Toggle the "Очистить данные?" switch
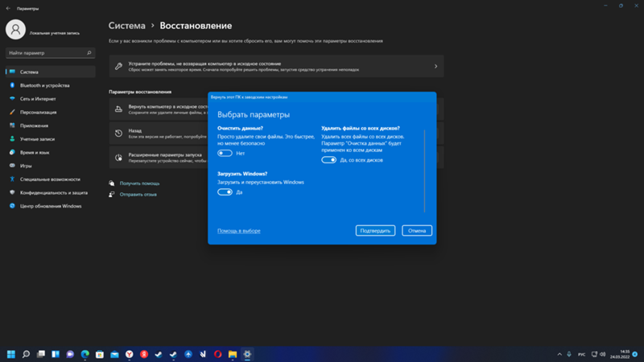Viewport: 644px width, 362px height. pos(225,153)
